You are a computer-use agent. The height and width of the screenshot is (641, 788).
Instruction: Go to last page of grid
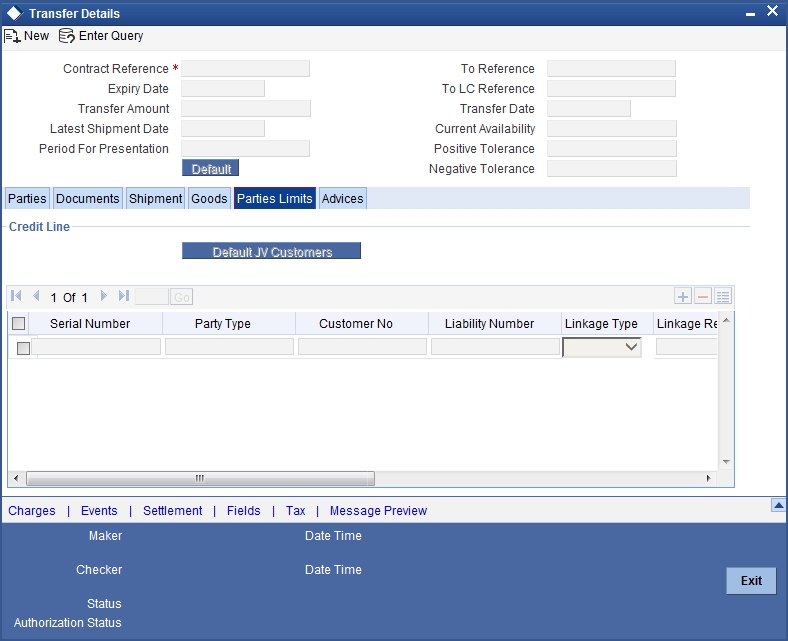[x=124, y=296]
